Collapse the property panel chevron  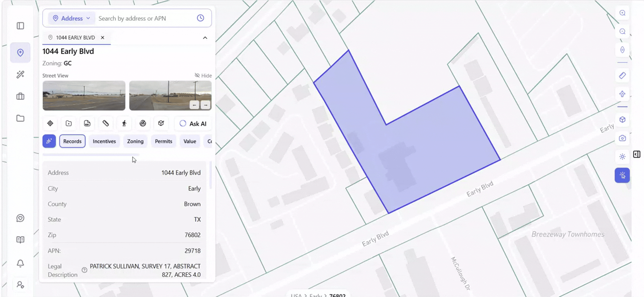pos(205,38)
